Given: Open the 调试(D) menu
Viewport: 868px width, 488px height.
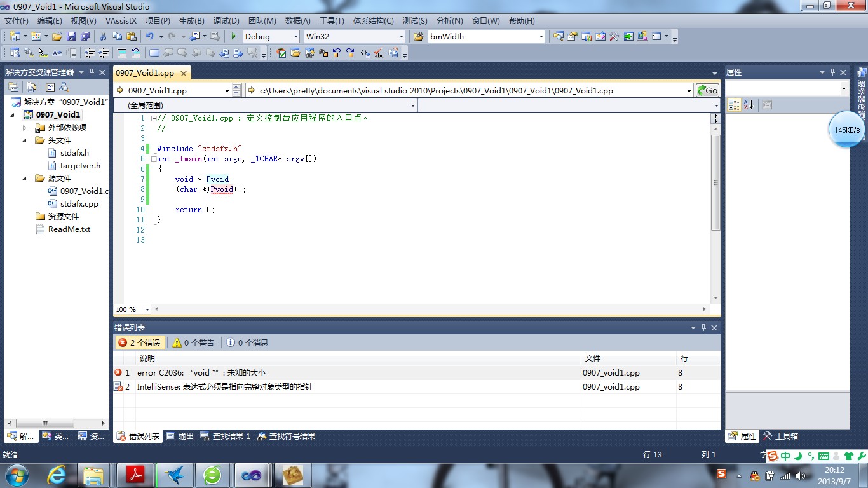Looking at the screenshot, I should (226, 21).
